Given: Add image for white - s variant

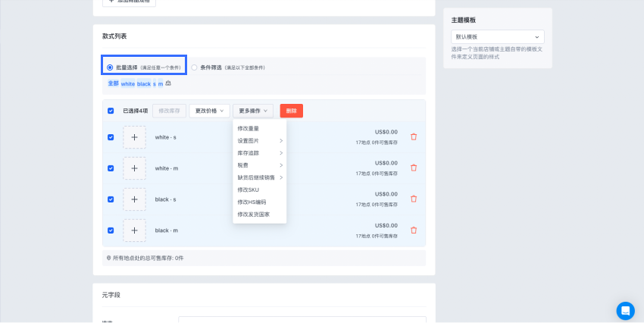Looking at the screenshot, I should pos(134,137).
